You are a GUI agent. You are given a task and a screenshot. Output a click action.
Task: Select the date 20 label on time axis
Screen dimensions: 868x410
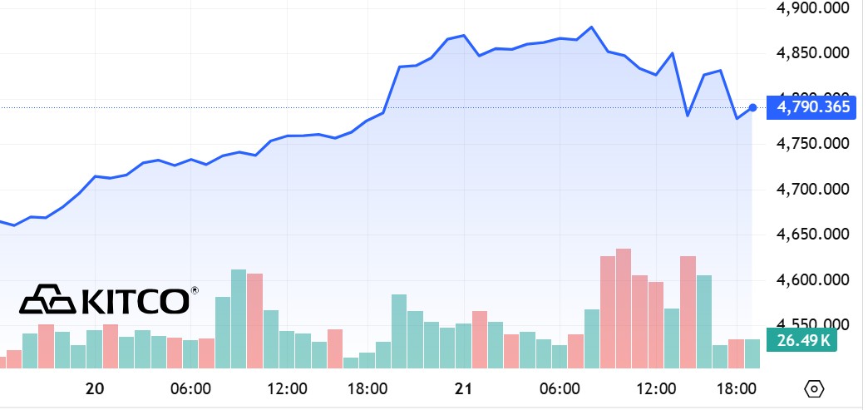[x=95, y=388]
